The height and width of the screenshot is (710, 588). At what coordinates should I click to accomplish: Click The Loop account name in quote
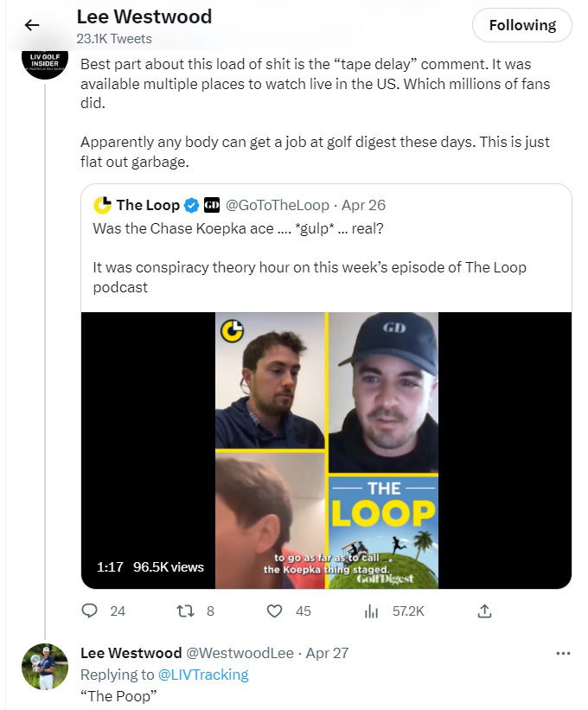click(x=147, y=205)
